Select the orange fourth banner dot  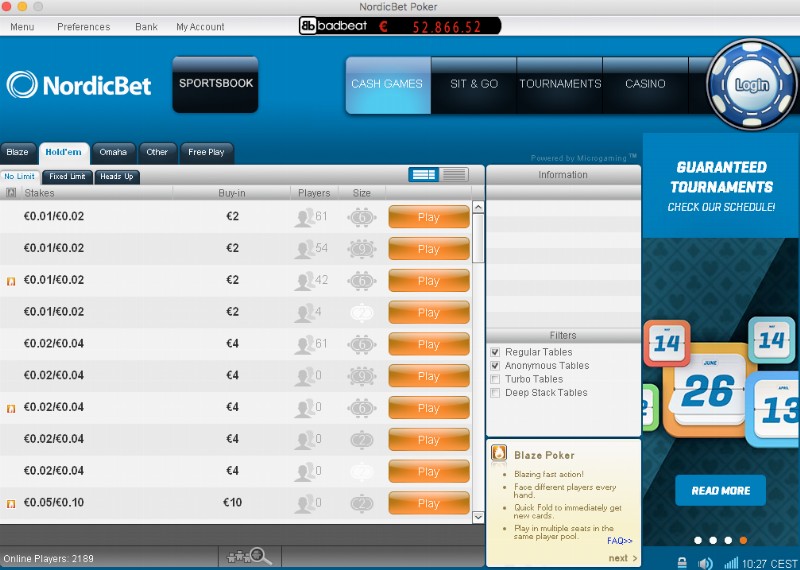tap(743, 540)
